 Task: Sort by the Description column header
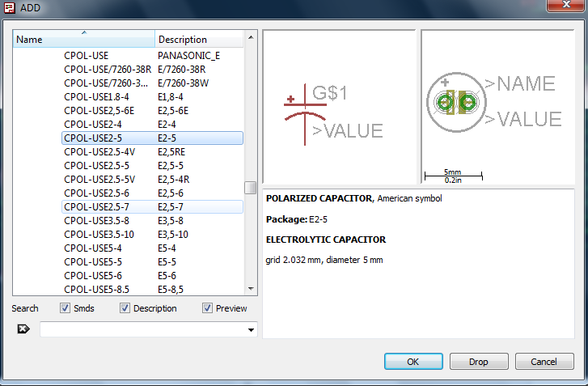pos(199,39)
